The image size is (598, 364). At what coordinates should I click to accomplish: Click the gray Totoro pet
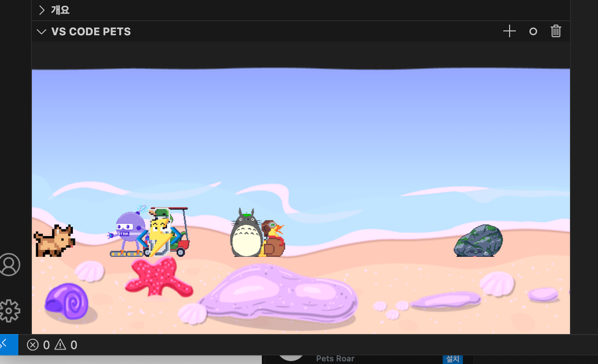pyautogui.click(x=246, y=233)
